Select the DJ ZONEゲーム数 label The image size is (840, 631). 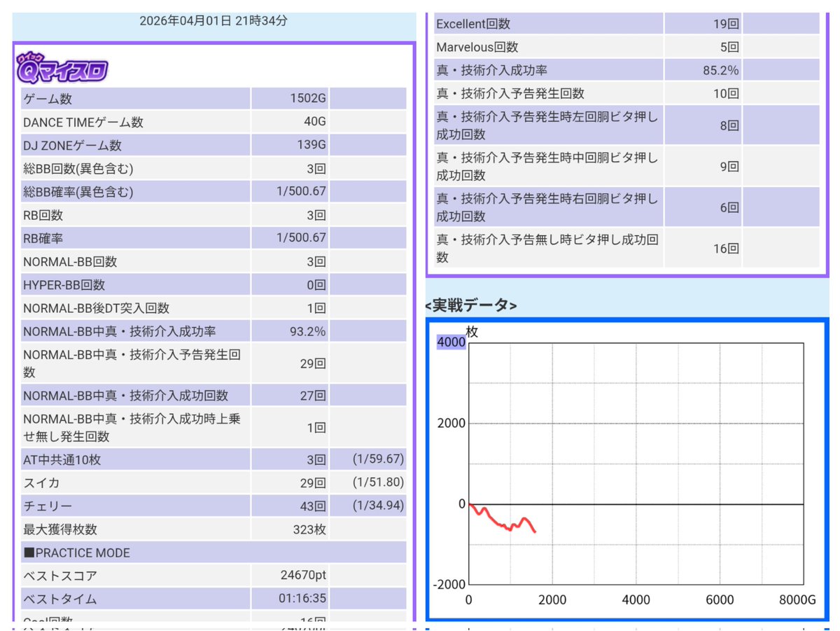pyautogui.click(x=72, y=146)
